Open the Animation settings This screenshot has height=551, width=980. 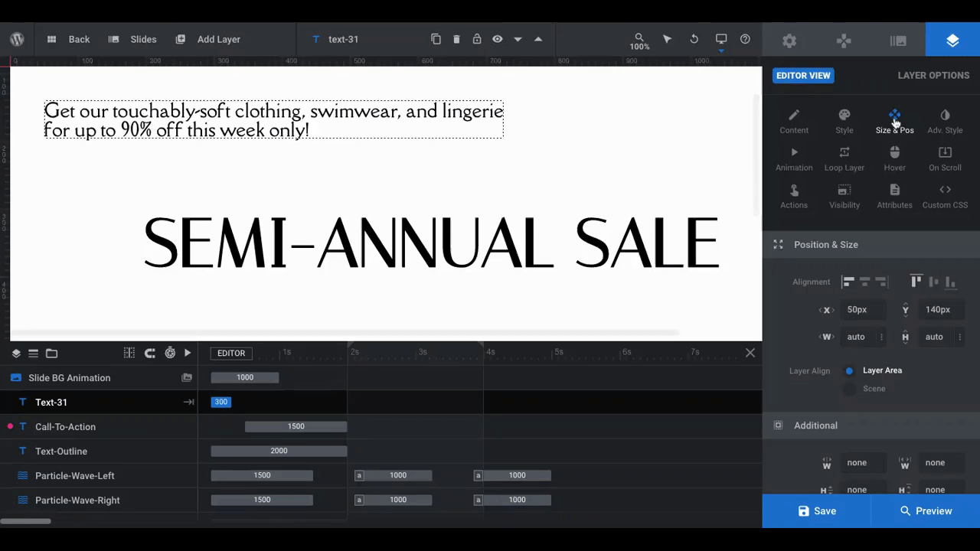pos(794,159)
